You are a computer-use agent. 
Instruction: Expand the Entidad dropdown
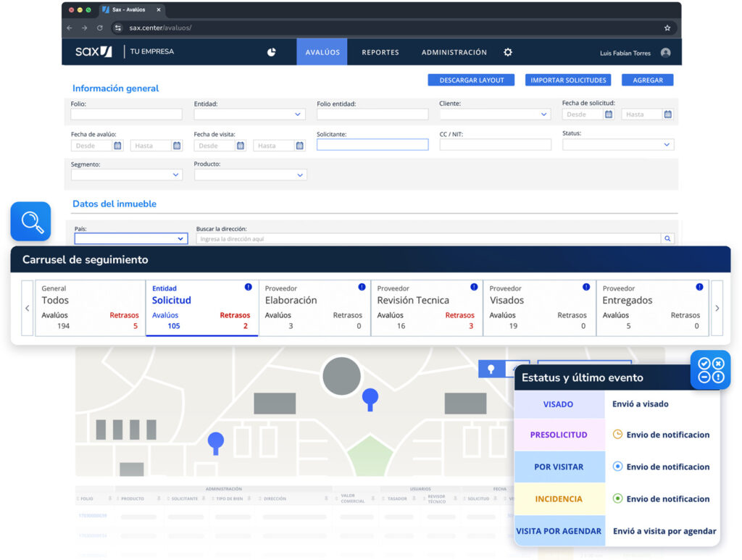(249, 114)
